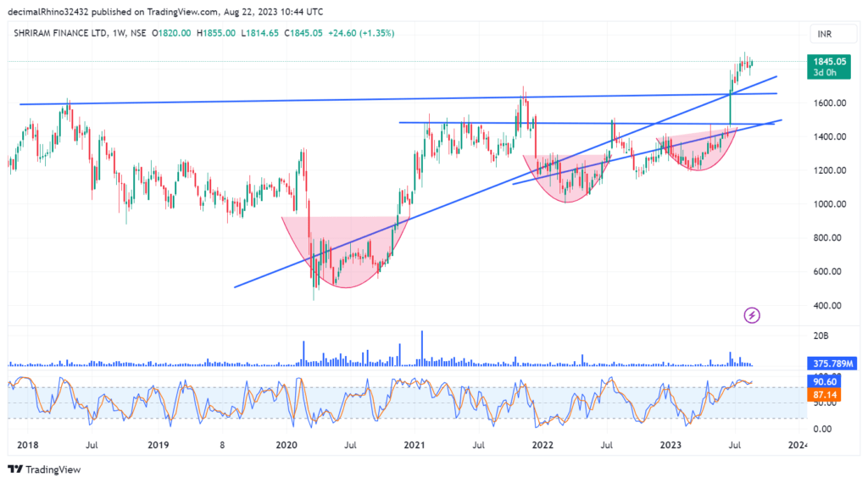Click the 1200.00 price axis label

point(829,170)
